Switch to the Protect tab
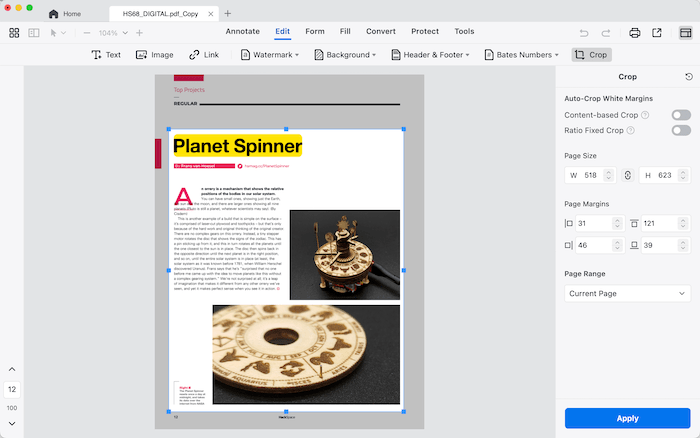This screenshot has height=438, width=700. point(424,32)
